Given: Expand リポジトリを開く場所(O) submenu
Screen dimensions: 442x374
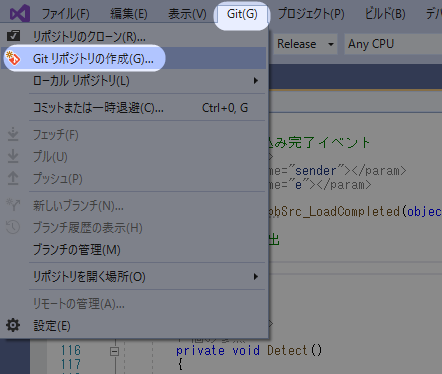Looking at the screenshot, I should coord(133,276).
